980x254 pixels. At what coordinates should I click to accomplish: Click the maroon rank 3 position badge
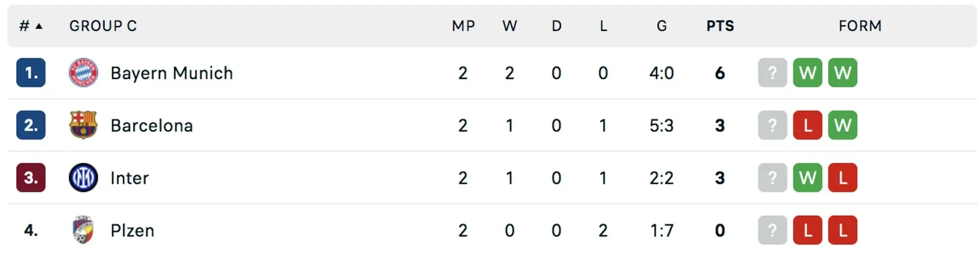(31, 178)
